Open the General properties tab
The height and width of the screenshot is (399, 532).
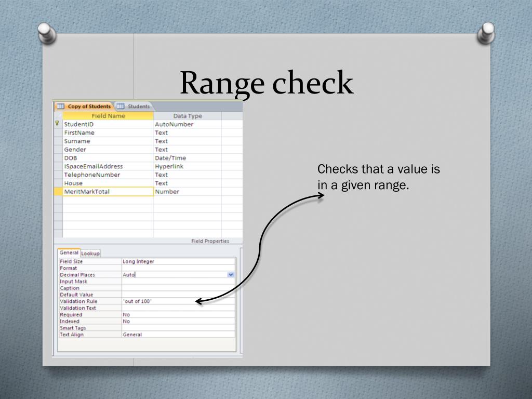pyautogui.click(x=69, y=253)
